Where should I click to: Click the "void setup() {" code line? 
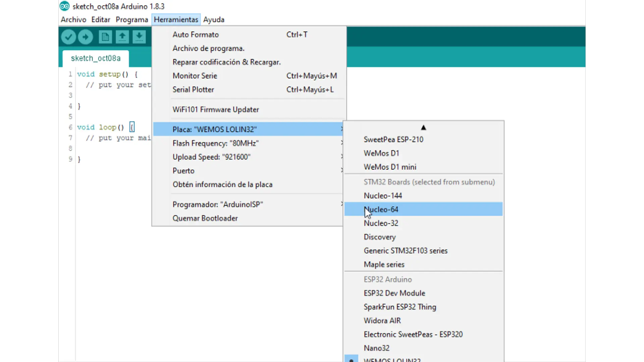(x=107, y=74)
